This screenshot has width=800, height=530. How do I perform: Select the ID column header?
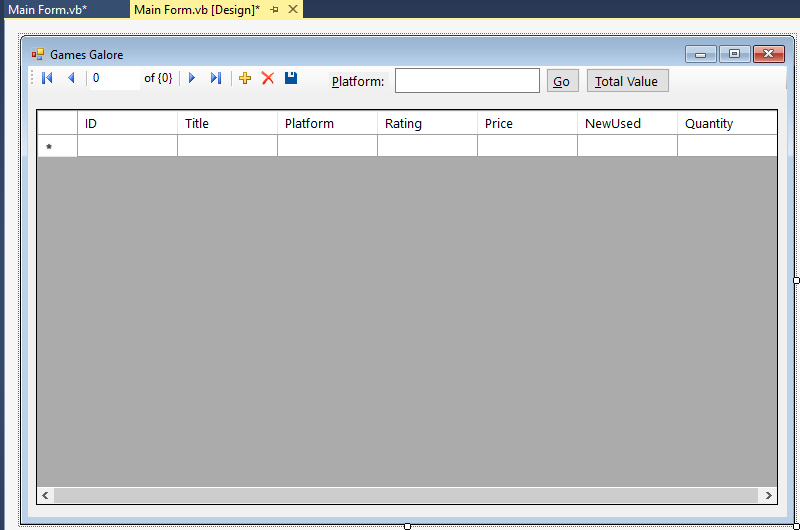pyautogui.click(x=127, y=123)
